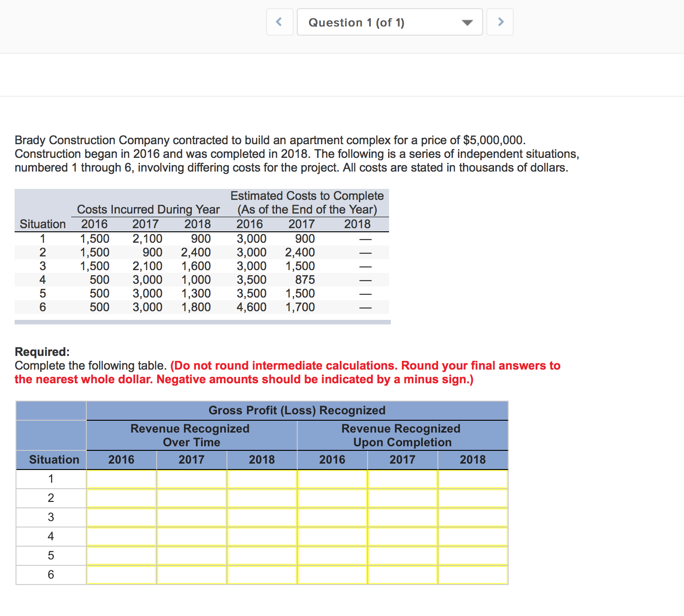The width and height of the screenshot is (684, 616).
Task: Click Situation 3 Upon Completion 2018 cell
Action: pyautogui.click(x=473, y=517)
